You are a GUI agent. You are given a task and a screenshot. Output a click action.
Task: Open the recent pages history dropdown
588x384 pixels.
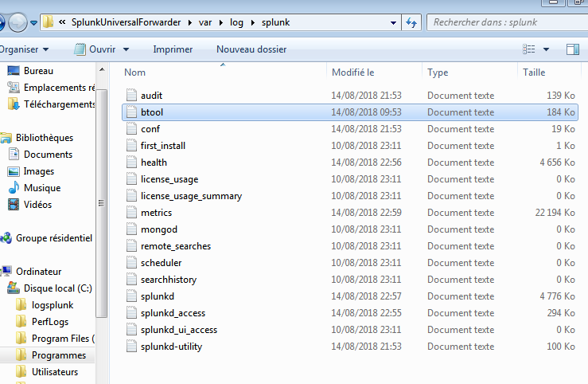33,23
